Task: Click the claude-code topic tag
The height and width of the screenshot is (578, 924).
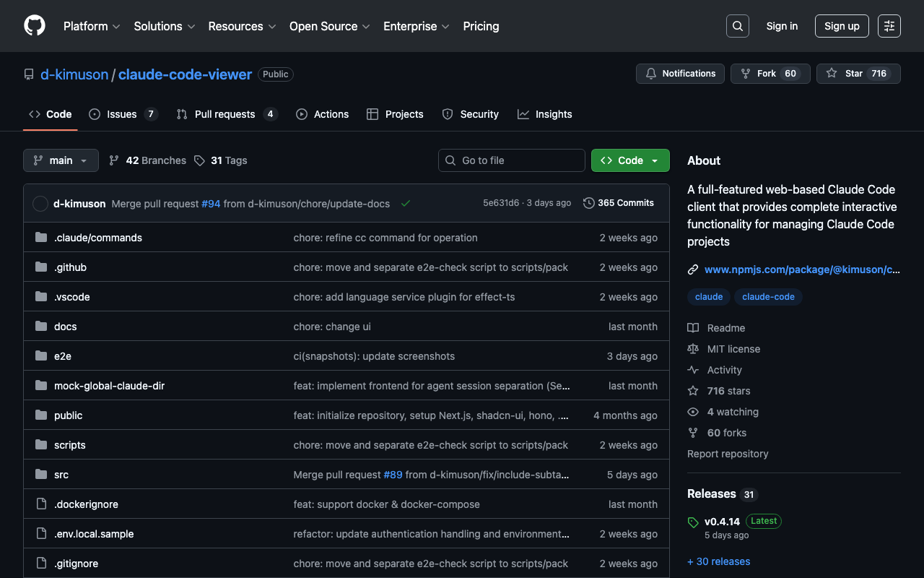Action: pyautogui.click(x=768, y=297)
